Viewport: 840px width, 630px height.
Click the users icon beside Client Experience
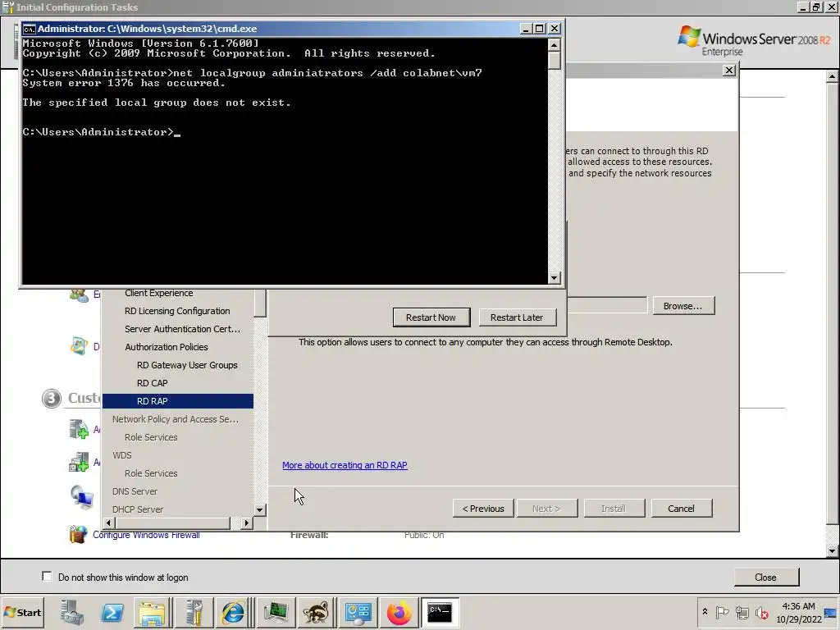pos(79,295)
